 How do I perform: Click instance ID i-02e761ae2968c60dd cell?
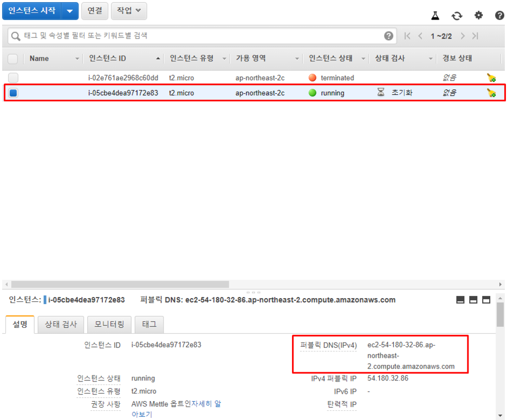tap(123, 77)
